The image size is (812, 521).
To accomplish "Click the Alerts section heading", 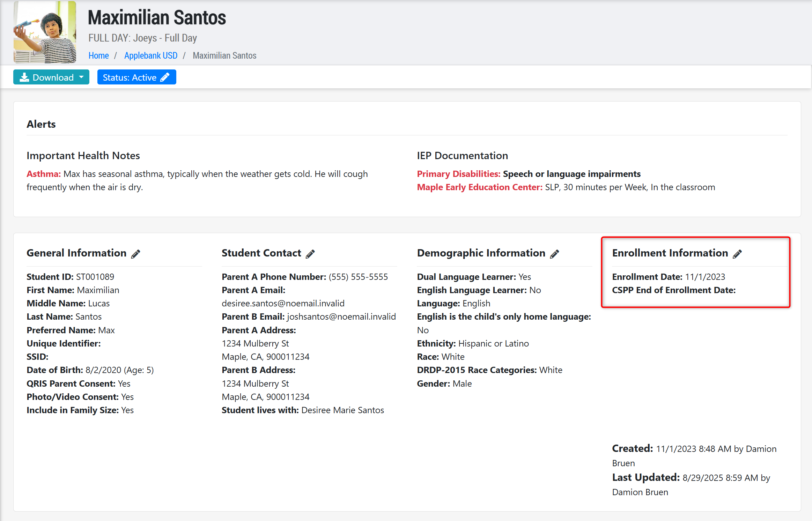I will click(41, 124).
